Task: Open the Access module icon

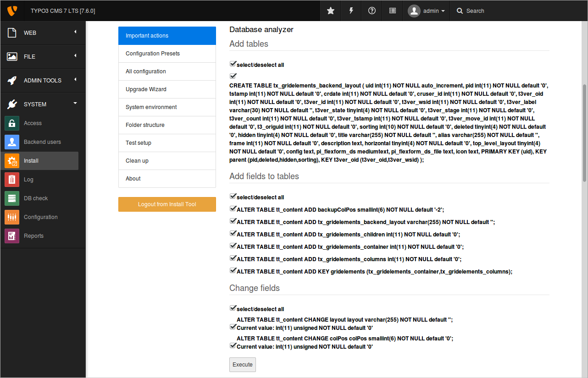Action: [12, 123]
